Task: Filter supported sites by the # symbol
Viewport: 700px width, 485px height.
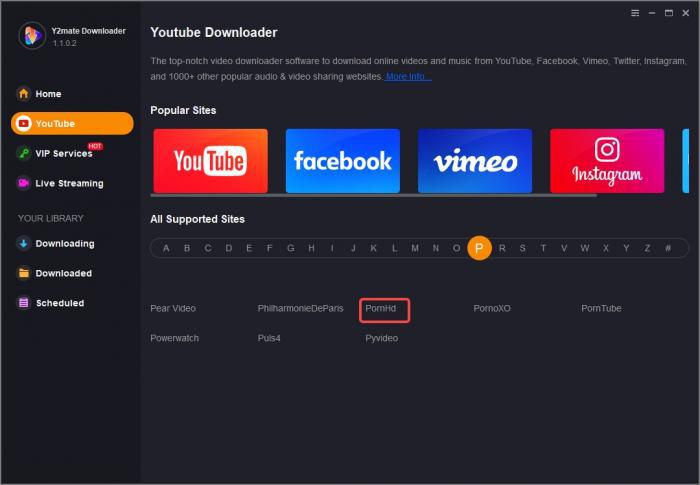Action: click(x=668, y=248)
